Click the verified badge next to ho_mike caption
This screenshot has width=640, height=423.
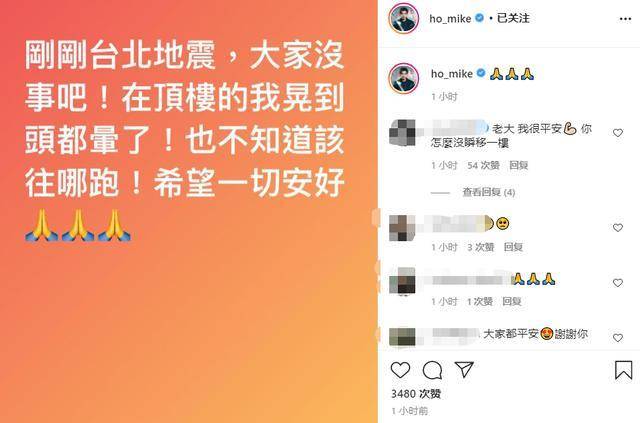[x=481, y=73]
